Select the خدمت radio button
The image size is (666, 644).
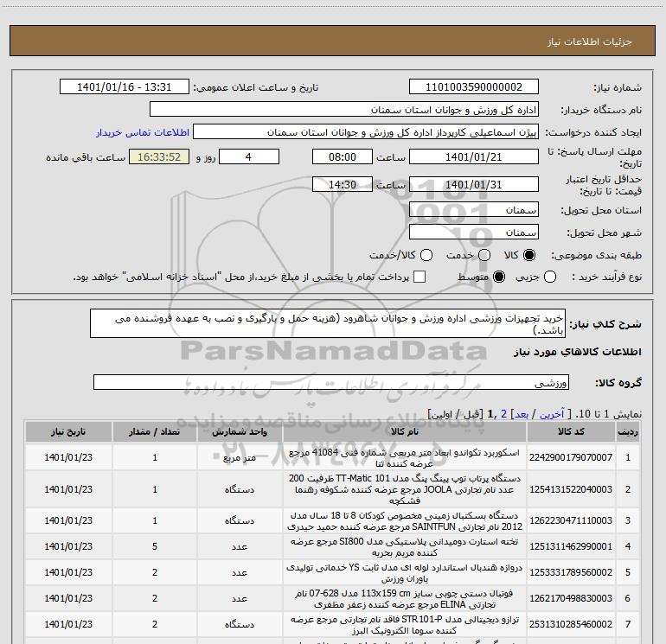click(x=484, y=255)
